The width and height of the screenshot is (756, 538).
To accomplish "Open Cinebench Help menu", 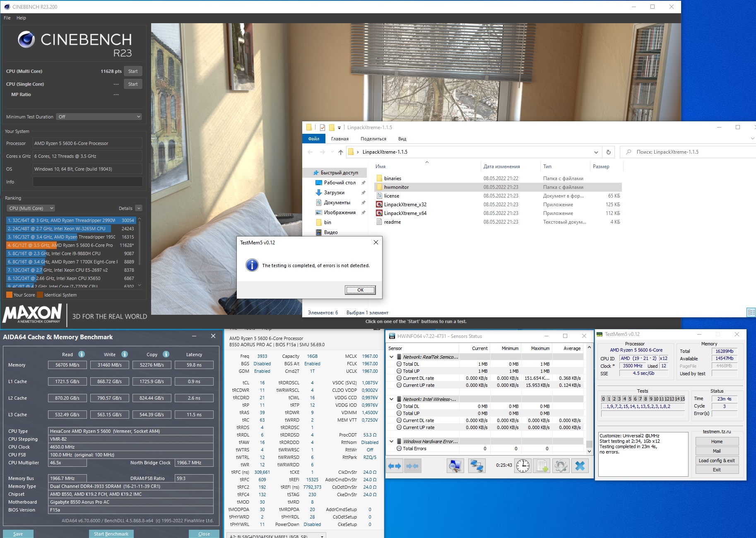I will (x=21, y=18).
